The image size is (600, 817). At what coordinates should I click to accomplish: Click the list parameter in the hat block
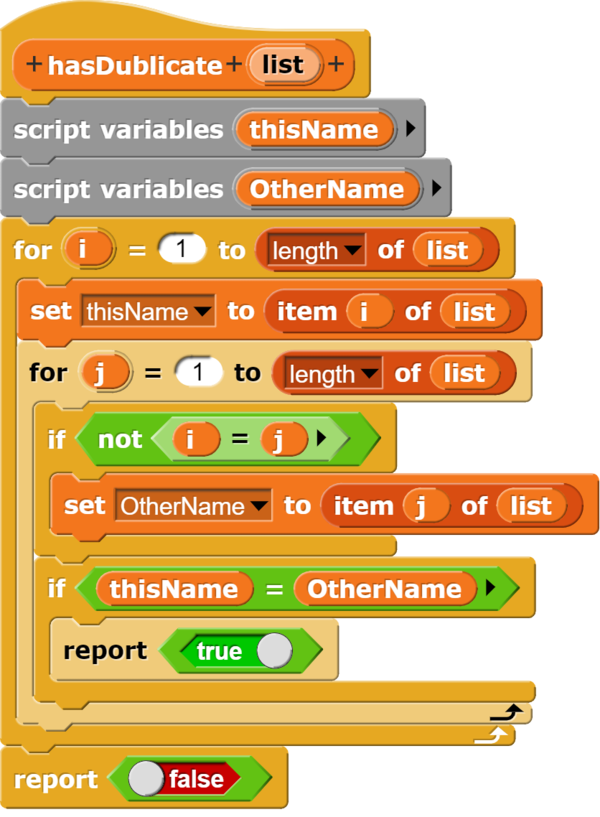coord(283,66)
